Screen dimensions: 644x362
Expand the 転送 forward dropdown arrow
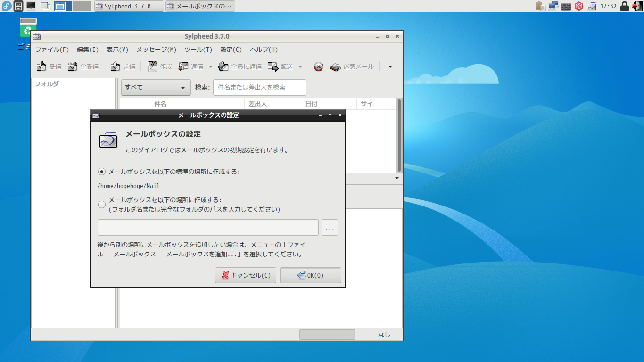300,66
